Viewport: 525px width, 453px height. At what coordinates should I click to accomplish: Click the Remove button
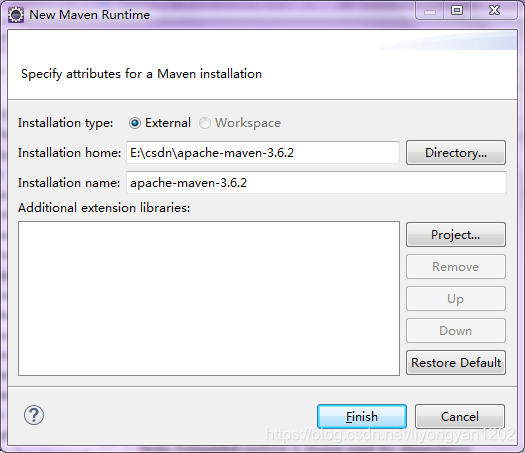coord(456,267)
